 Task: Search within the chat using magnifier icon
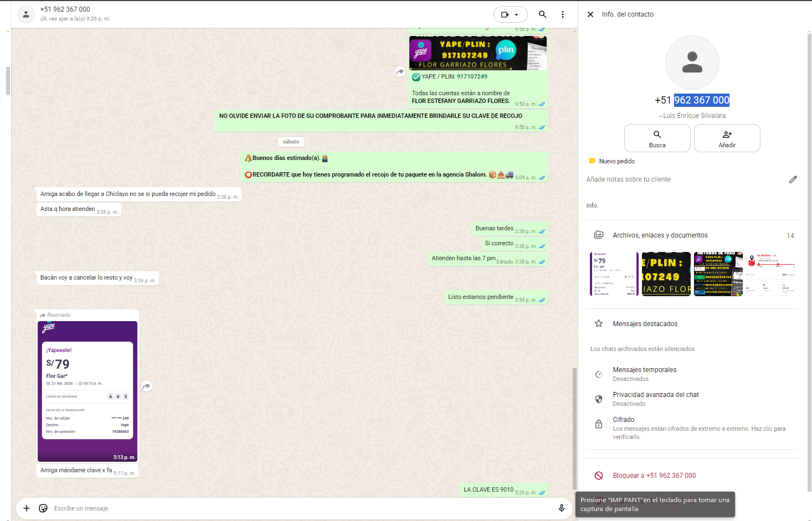[x=543, y=15]
